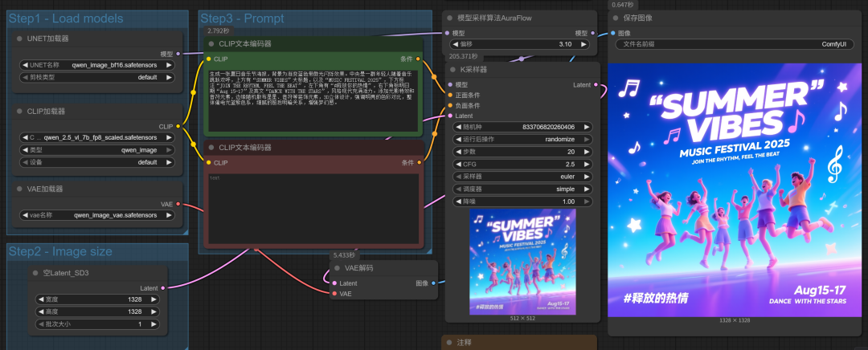Collapse the VAE解码 node via header dot

click(337, 267)
